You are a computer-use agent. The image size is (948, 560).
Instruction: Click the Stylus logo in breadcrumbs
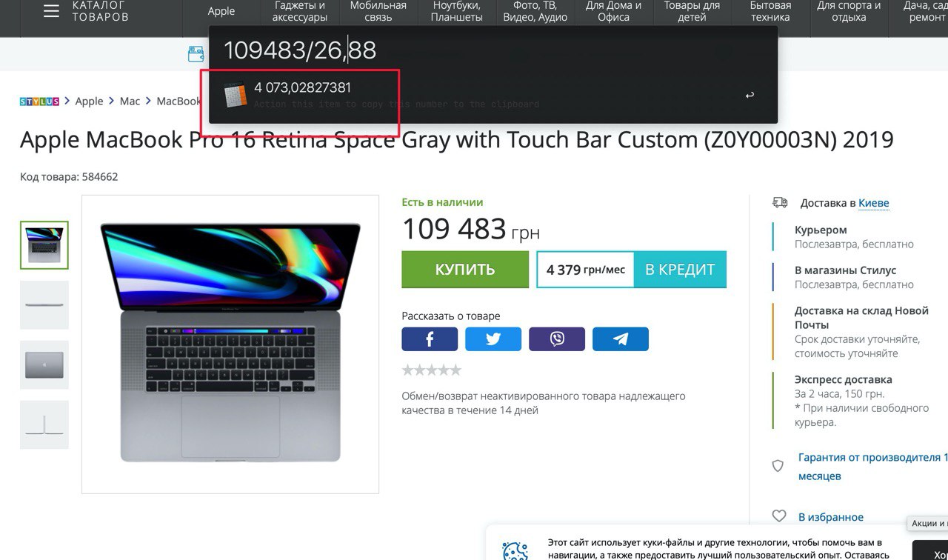tap(39, 101)
